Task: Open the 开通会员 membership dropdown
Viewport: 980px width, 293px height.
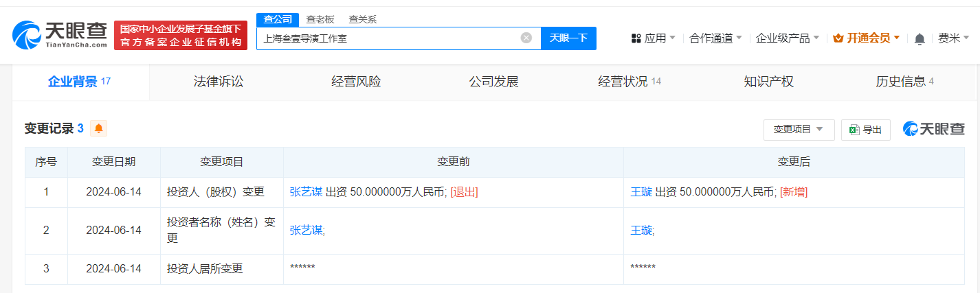Action: 866,38
